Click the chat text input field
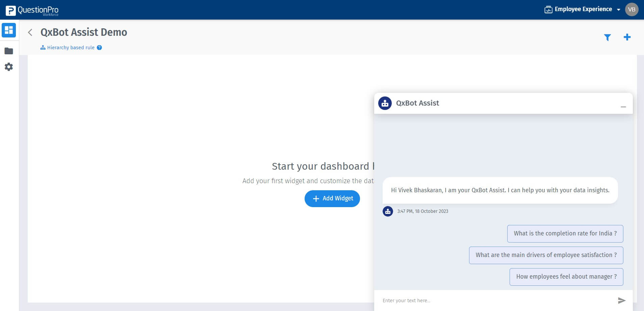The image size is (644, 311). pos(473,300)
